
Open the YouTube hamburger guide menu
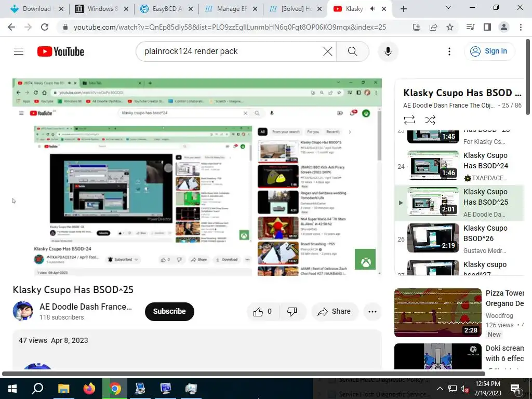pos(19,51)
